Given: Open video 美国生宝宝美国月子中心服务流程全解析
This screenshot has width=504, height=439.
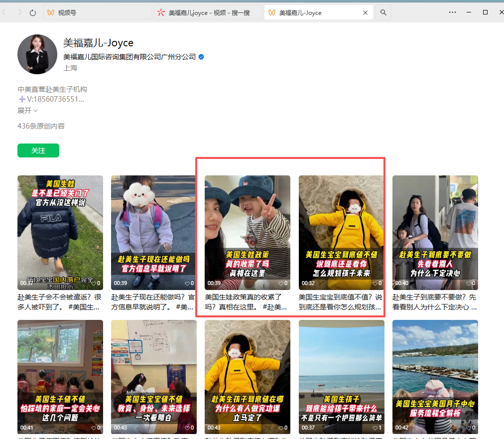Looking at the screenshot, I should (435, 377).
